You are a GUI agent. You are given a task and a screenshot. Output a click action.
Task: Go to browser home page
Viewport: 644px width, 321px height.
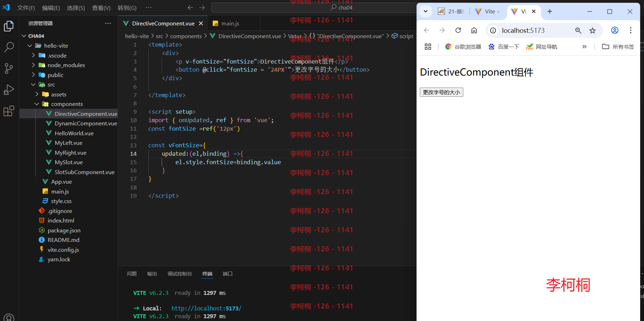(x=474, y=30)
